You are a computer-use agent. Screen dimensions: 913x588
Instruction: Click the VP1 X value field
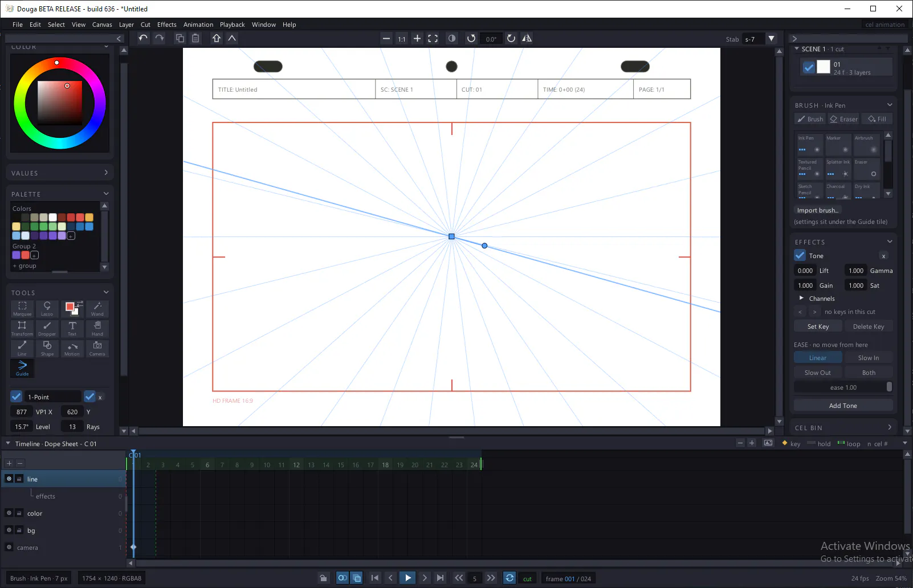[x=22, y=411]
